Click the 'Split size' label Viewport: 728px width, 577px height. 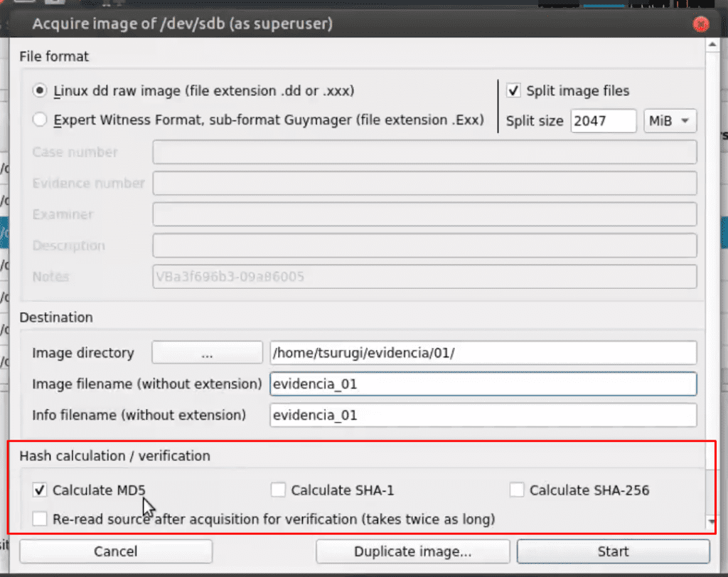535,121
